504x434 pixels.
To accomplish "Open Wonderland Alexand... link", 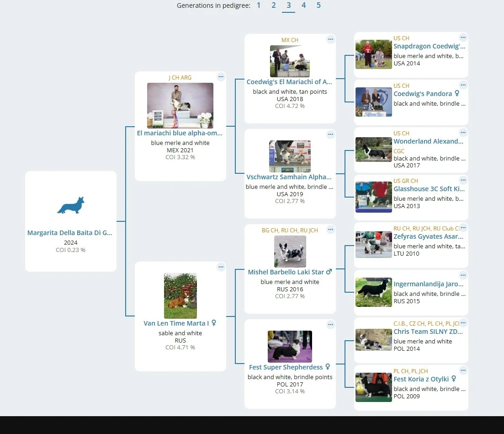I will point(429,141).
